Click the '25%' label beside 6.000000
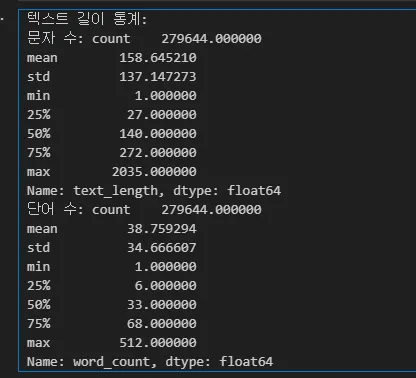The height and width of the screenshot is (378, 416). 39,286
